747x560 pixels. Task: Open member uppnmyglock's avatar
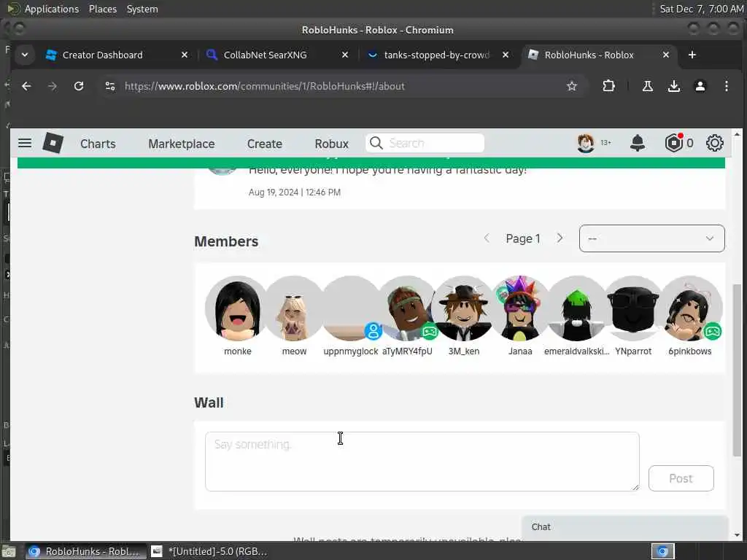click(351, 308)
